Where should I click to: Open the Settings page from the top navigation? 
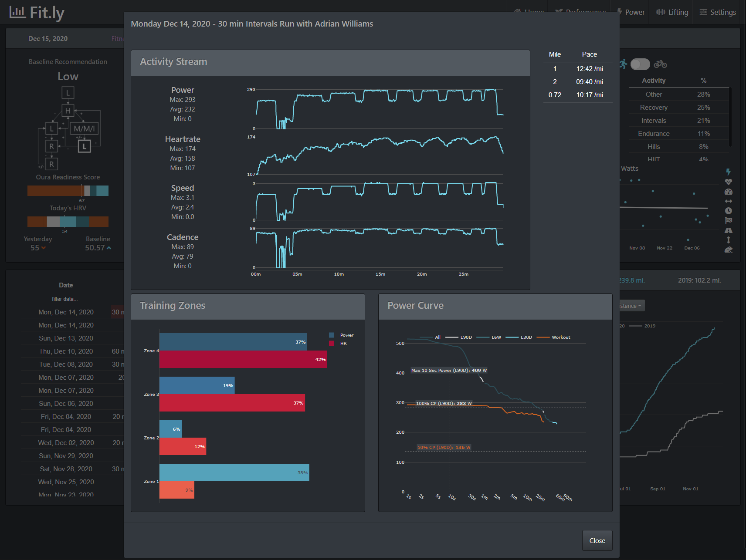(x=718, y=12)
